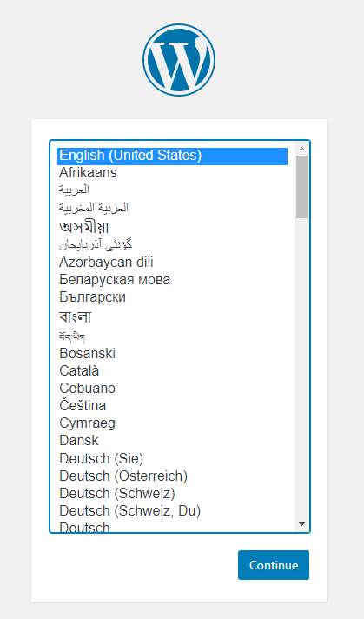Choose Bosanski language option

click(172, 353)
